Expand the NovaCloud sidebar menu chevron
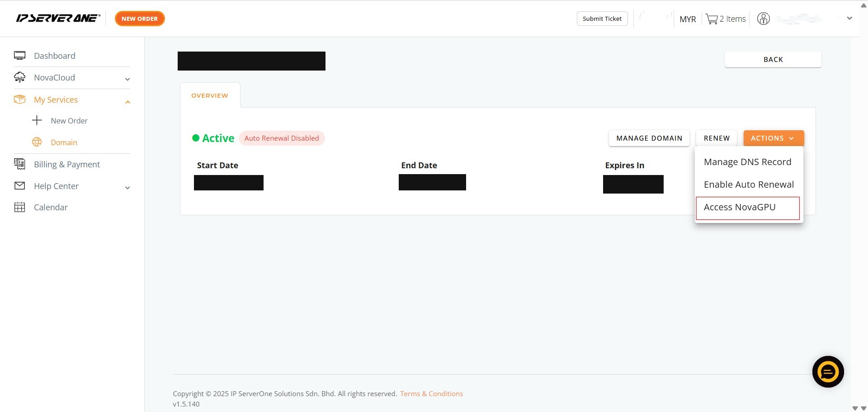 click(x=127, y=79)
